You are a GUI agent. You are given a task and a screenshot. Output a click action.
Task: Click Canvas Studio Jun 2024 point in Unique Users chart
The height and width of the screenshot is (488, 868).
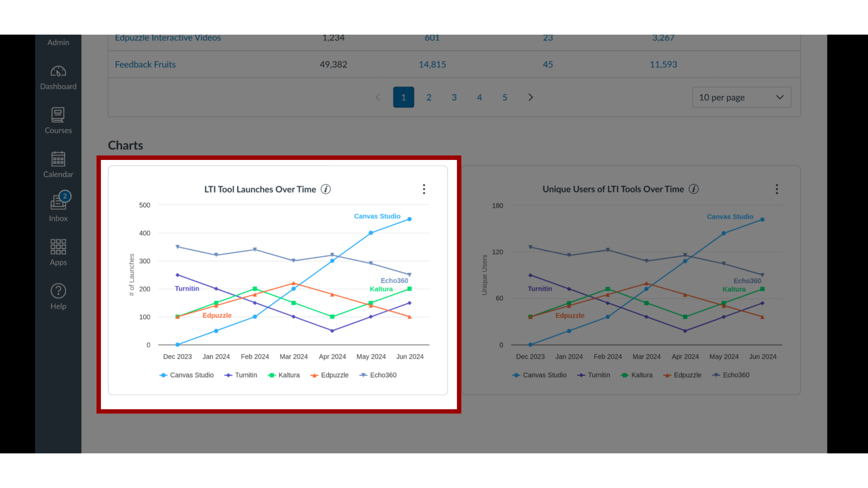[x=762, y=220]
